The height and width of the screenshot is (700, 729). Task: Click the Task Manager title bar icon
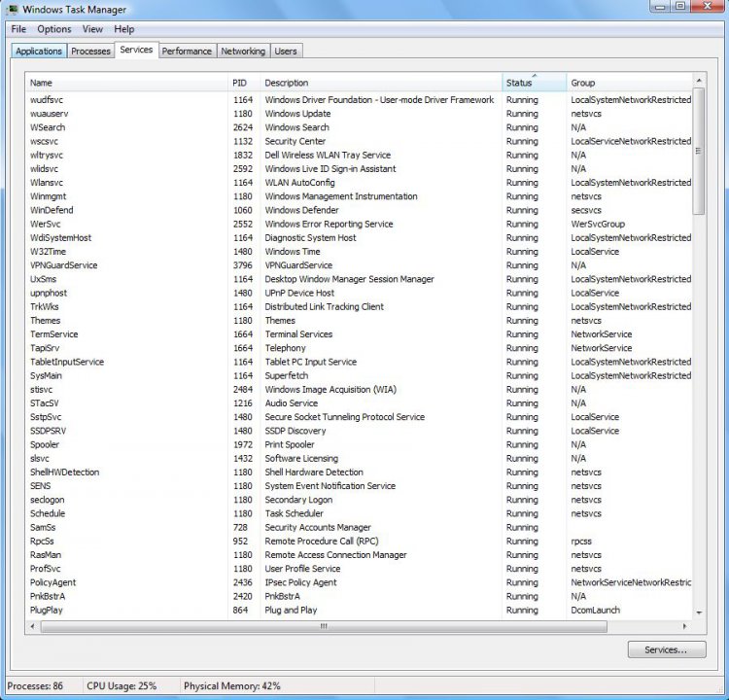(x=13, y=9)
